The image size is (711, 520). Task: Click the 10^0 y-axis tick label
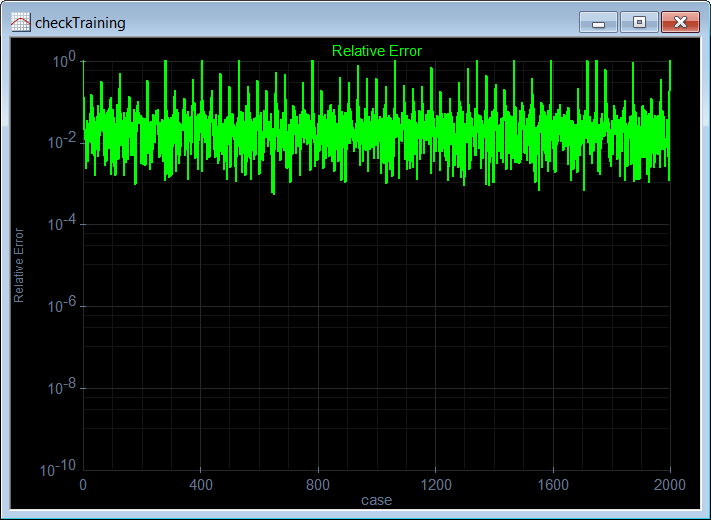(x=64, y=60)
